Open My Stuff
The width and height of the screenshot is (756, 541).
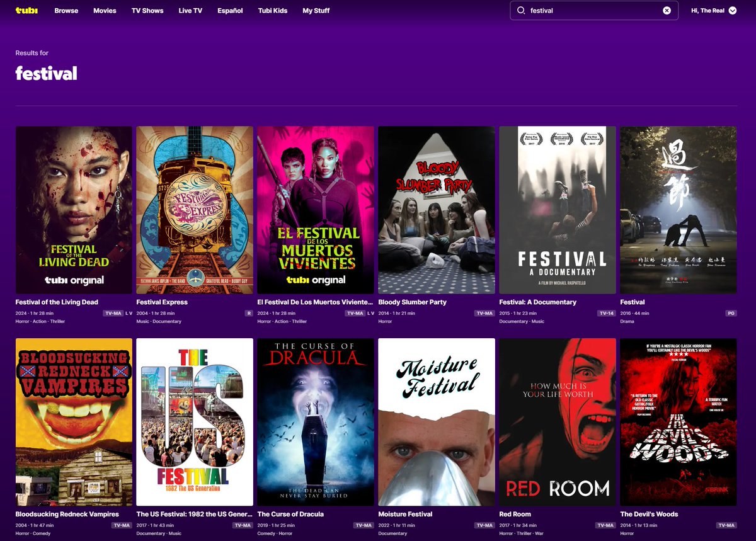point(316,11)
